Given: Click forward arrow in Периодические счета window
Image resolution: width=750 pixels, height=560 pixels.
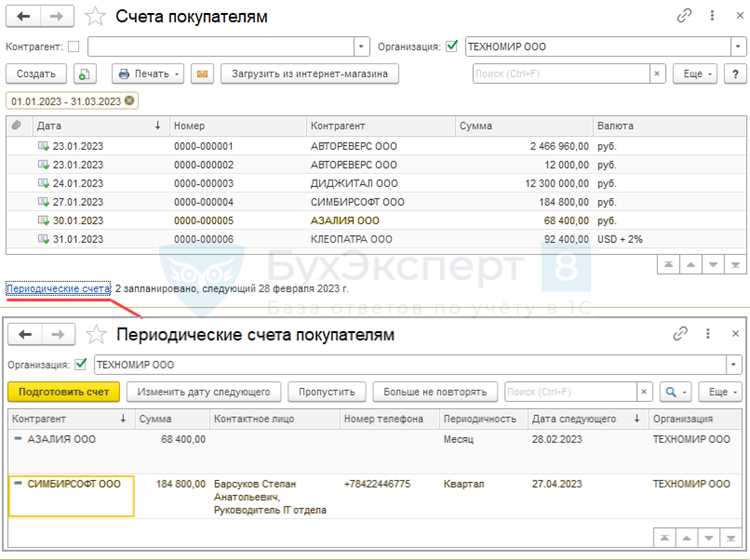Looking at the screenshot, I should (x=58, y=334).
